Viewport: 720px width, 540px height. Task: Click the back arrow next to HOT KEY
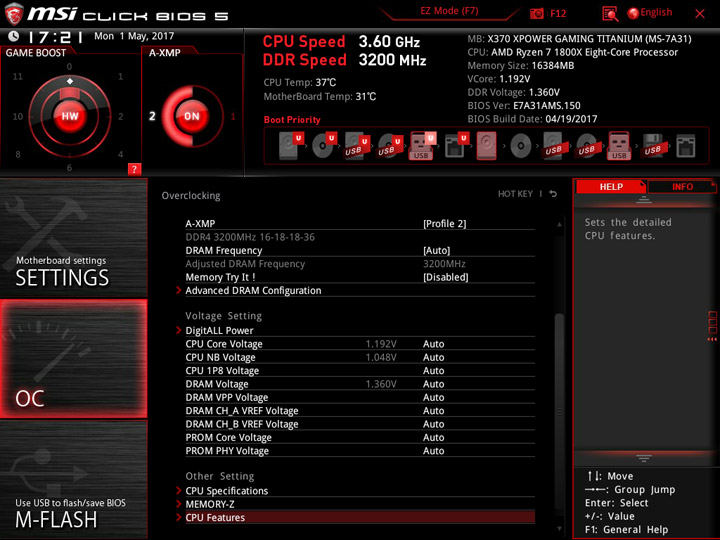point(553,194)
